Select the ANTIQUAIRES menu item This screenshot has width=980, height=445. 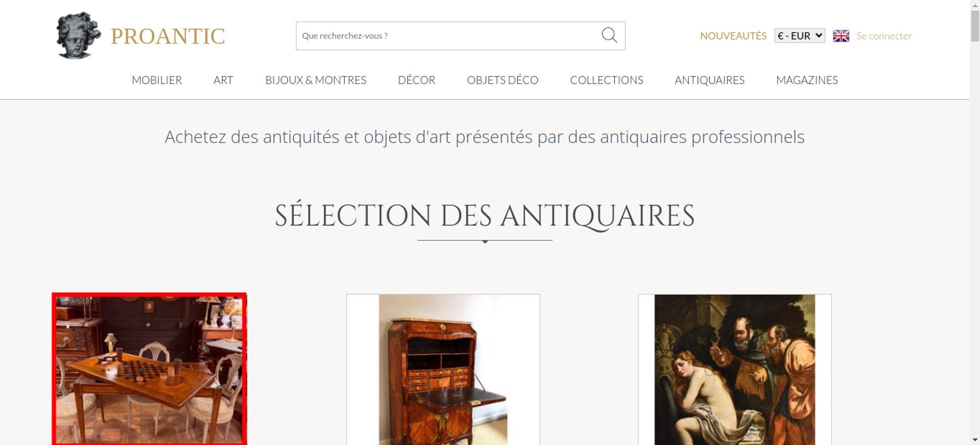710,80
